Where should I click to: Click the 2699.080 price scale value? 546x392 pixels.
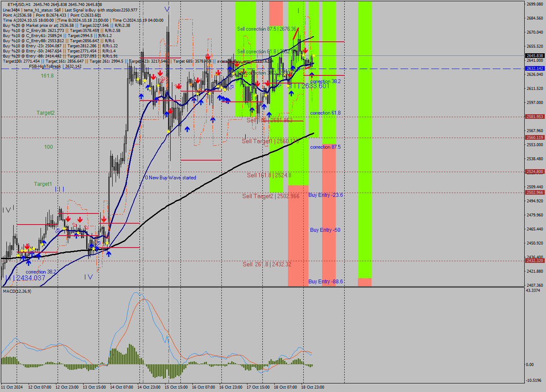pyautogui.click(x=534, y=4)
